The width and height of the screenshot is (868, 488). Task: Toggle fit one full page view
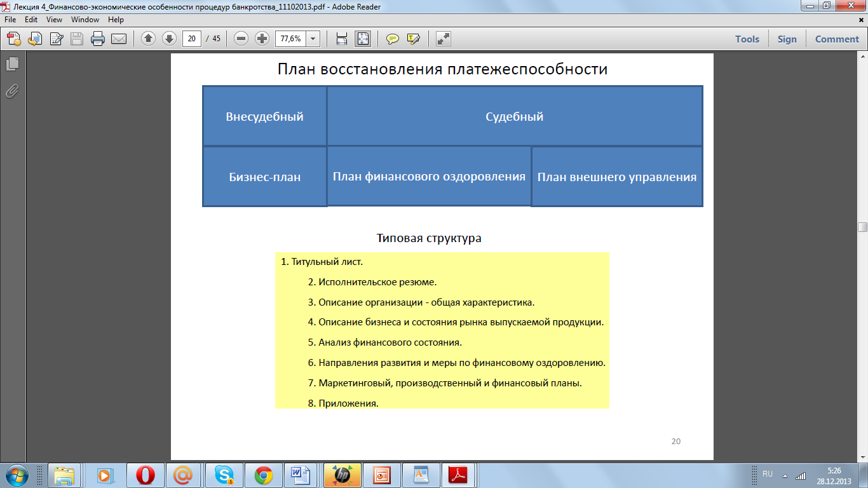pos(363,39)
